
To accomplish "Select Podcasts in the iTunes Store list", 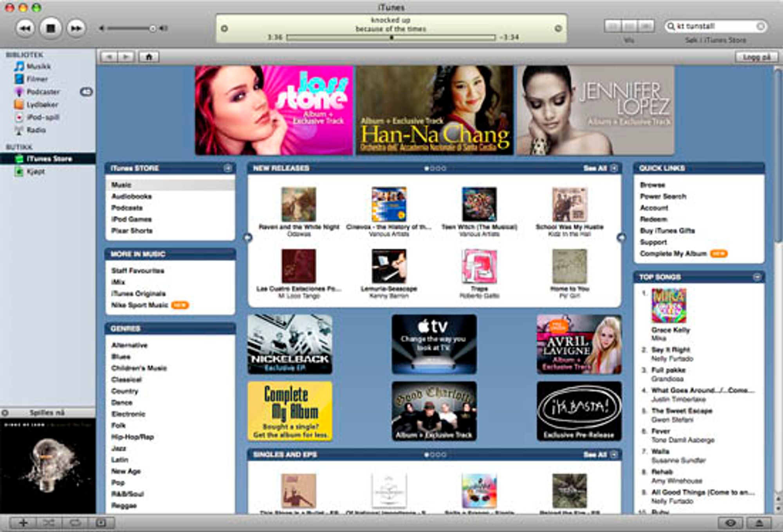I will pos(127,208).
